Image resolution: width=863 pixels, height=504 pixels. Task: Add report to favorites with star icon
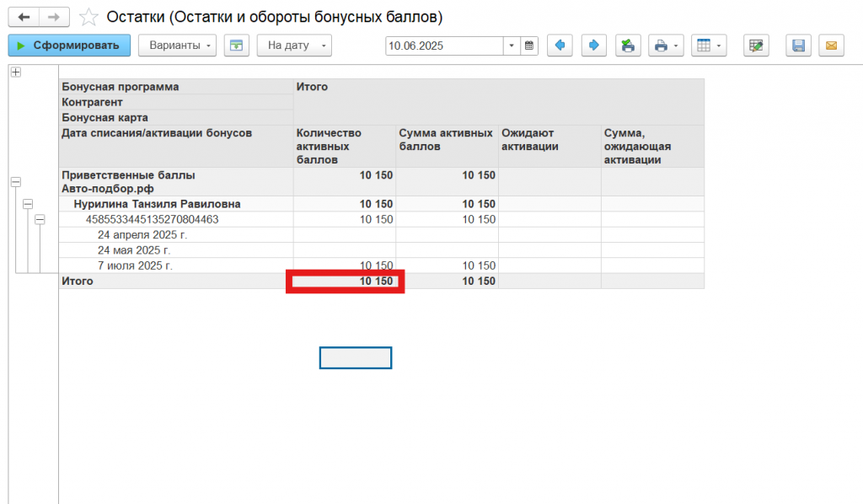(88, 17)
